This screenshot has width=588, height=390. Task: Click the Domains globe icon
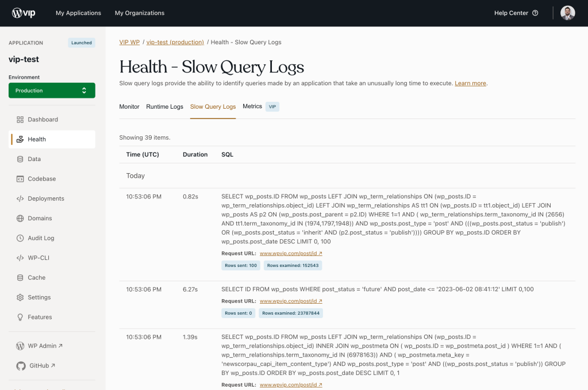tap(20, 219)
